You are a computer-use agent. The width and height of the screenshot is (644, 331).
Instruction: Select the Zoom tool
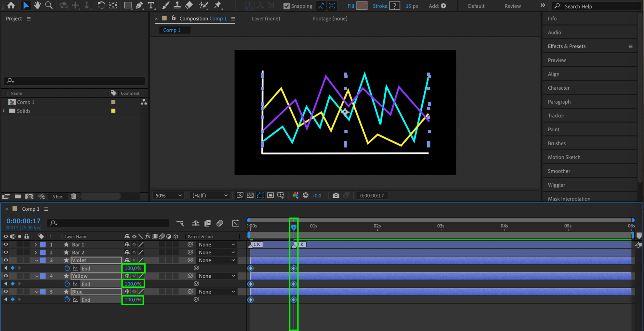tap(49, 5)
